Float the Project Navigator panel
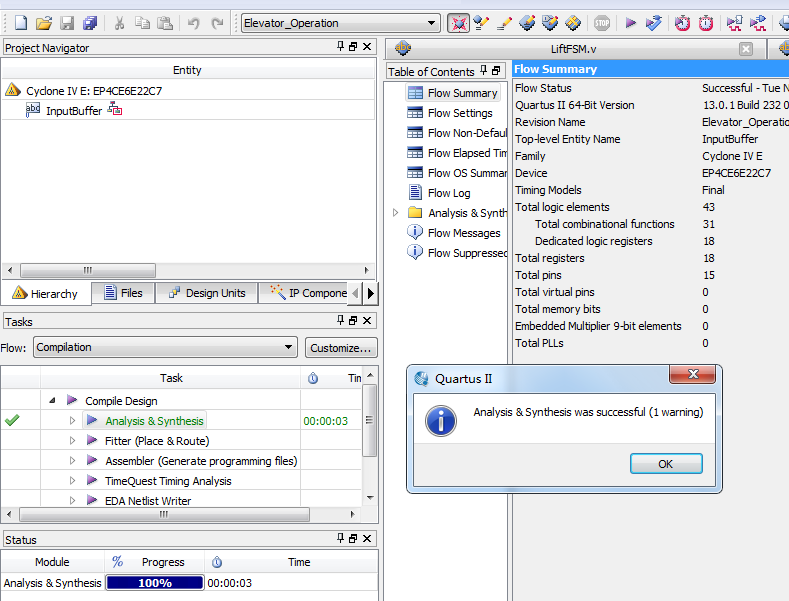 pyautogui.click(x=353, y=46)
